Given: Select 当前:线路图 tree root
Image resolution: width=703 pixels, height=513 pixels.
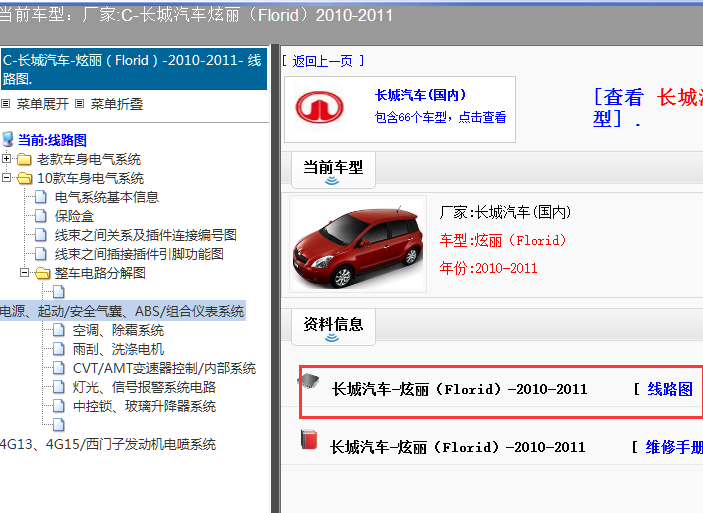Looking at the screenshot, I should [x=52, y=140].
